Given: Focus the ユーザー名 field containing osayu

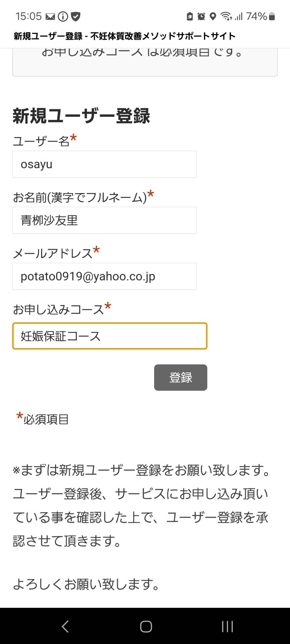Looking at the screenshot, I should point(104,164).
